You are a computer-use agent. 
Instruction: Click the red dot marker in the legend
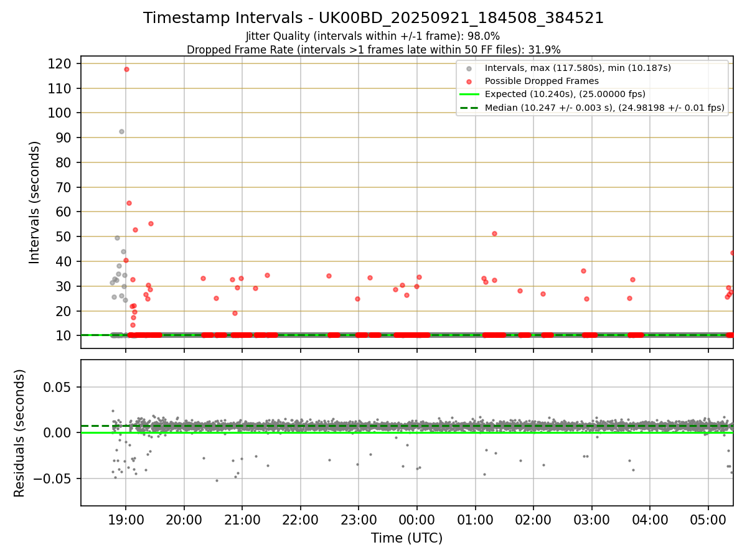pos(469,82)
